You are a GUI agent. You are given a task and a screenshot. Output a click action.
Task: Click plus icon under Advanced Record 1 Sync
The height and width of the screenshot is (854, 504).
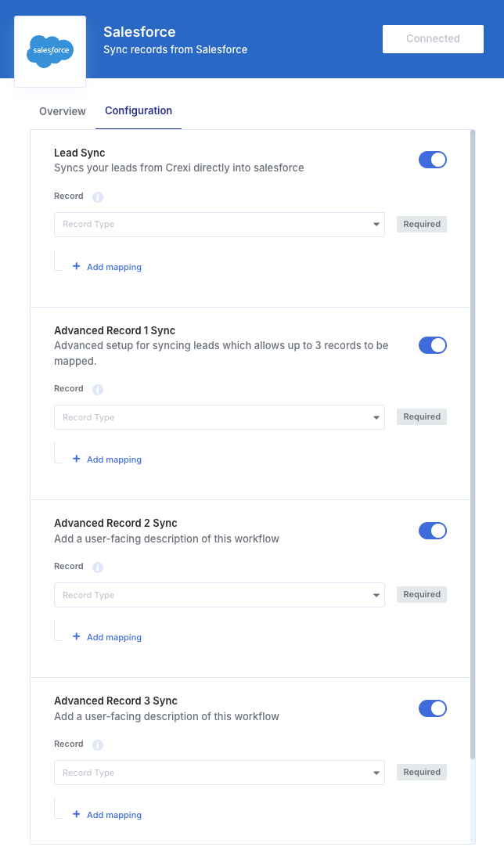tap(77, 459)
